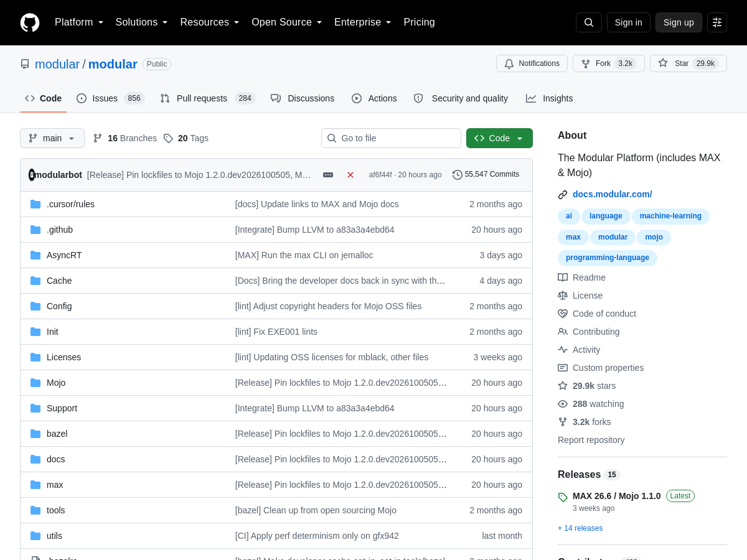
Task: Click the bazel folder icon
Action: coord(35,434)
